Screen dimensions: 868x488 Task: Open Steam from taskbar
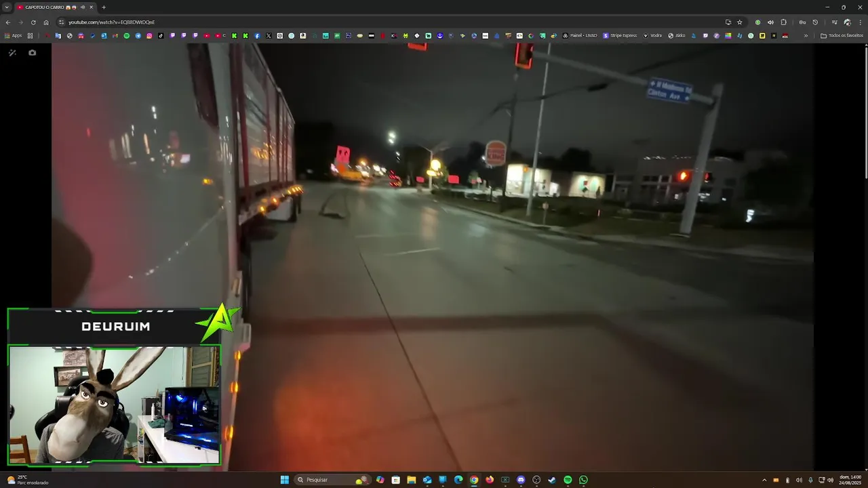552,480
